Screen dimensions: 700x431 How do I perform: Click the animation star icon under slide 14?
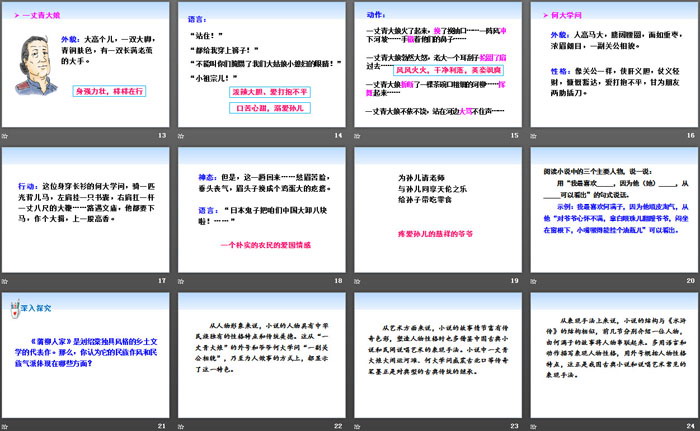point(184,134)
